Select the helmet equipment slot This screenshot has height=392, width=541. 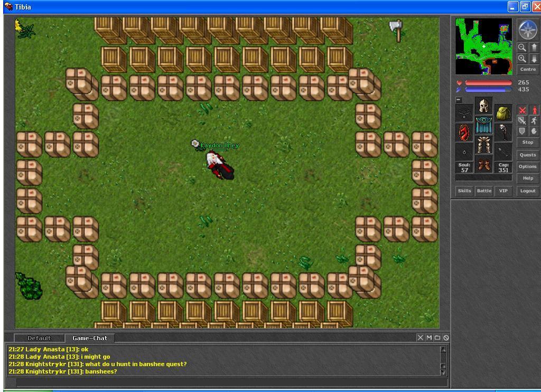click(484, 106)
